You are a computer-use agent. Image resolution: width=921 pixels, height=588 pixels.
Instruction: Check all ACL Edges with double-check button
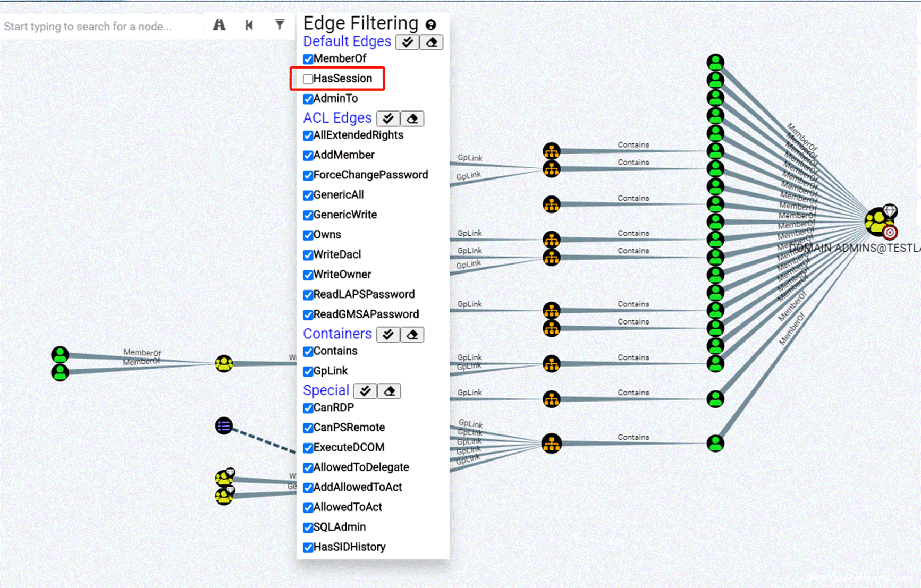[x=388, y=118]
